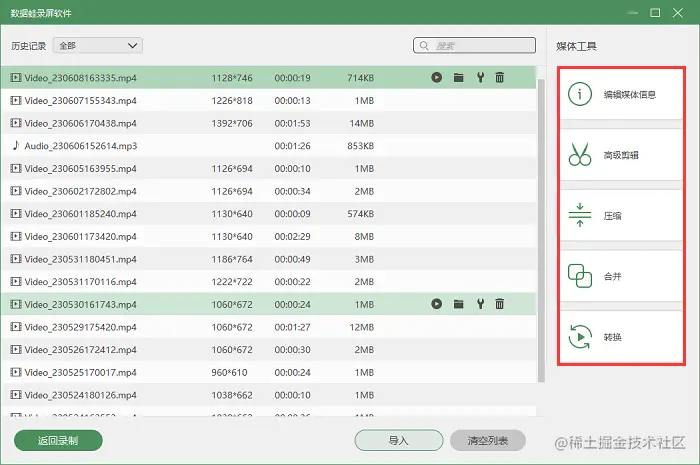Click 清空列表 clear list button
This screenshot has width=700, height=465.
[488, 440]
